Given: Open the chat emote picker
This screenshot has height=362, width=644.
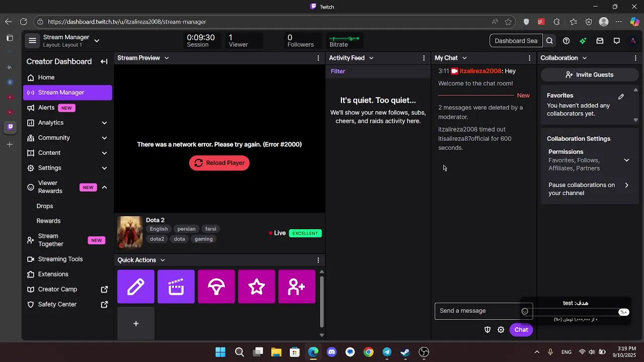Looking at the screenshot, I should point(525,311).
